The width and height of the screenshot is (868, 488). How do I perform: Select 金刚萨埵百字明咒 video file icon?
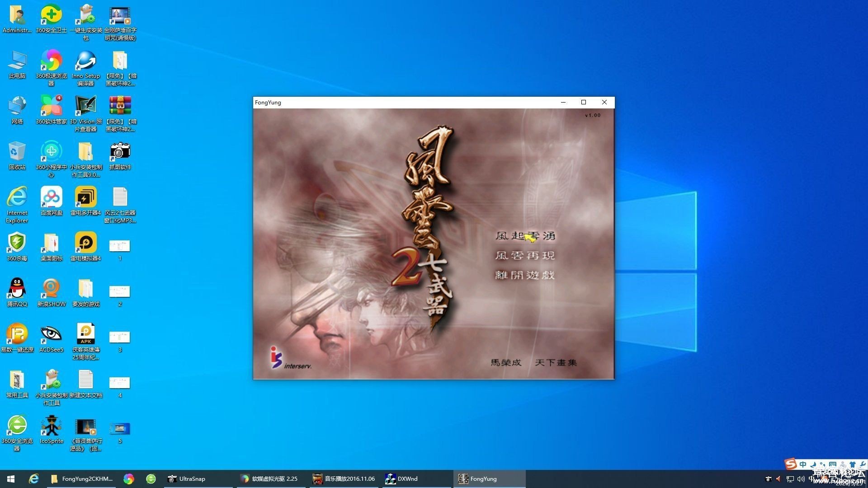coord(120,23)
